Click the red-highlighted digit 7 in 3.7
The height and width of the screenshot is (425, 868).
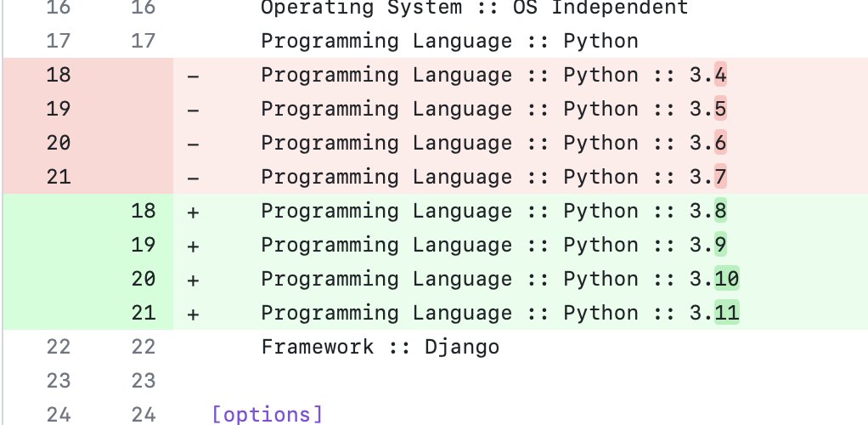click(x=720, y=177)
